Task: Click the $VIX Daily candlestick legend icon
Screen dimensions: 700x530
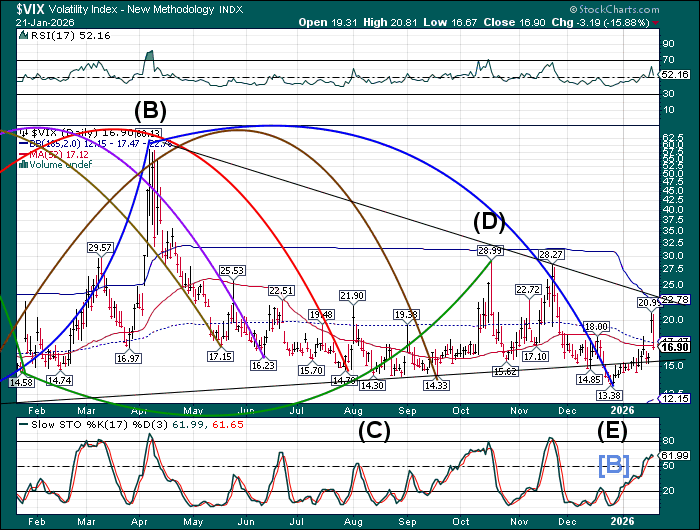Action: coord(24,132)
